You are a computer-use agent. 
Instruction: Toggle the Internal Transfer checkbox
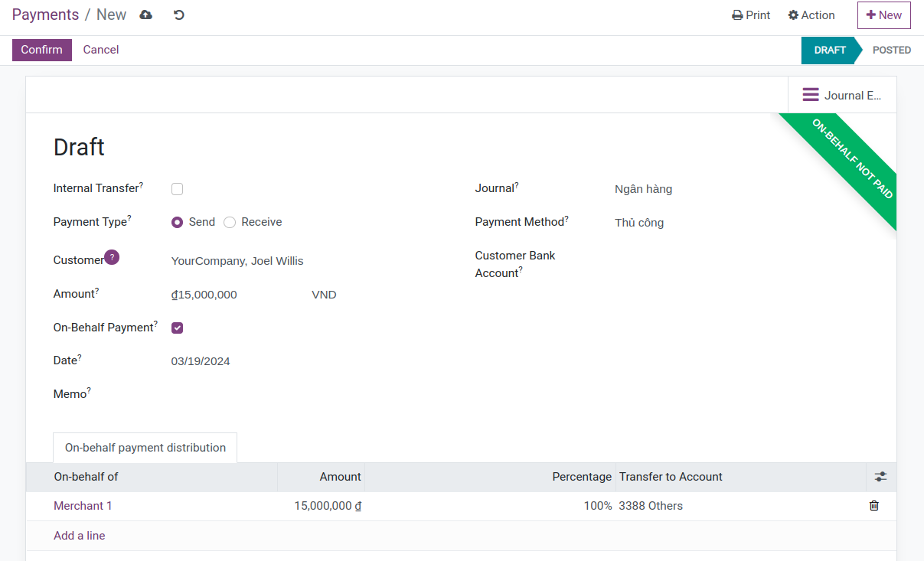coord(177,189)
